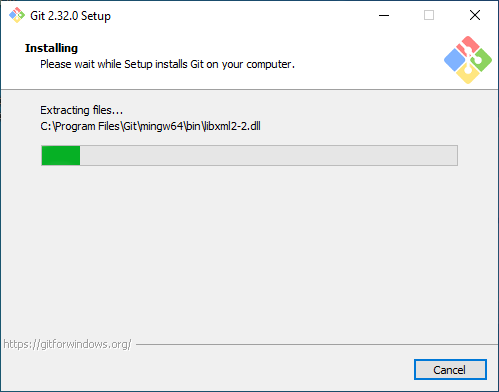
Task: Minimize the Git Setup window
Action: coord(384,15)
